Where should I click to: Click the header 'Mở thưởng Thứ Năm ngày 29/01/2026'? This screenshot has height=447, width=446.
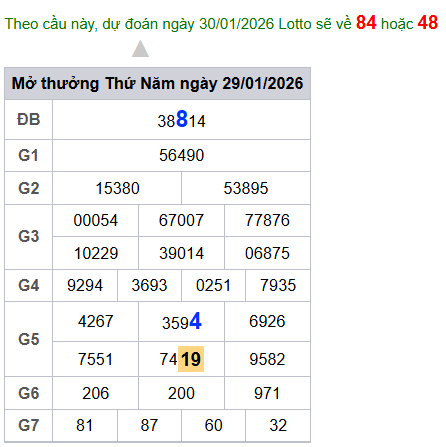pyautogui.click(x=157, y=83)
